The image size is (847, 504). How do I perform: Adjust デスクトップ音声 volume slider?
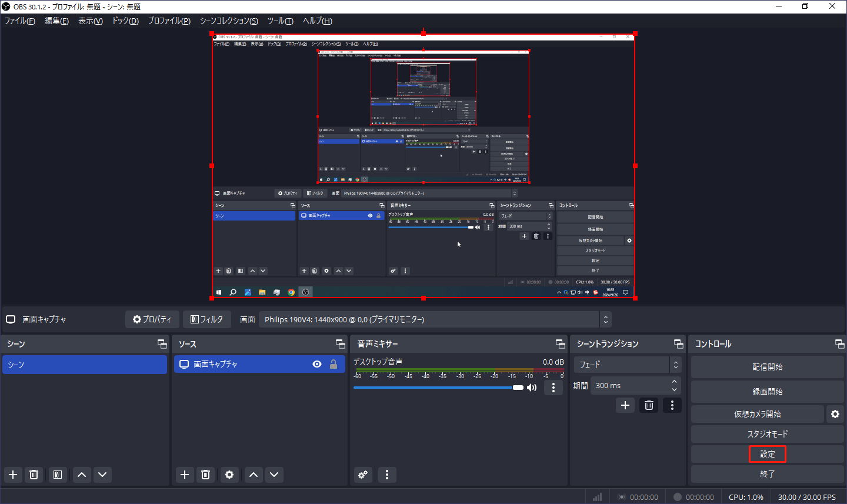[x=438, y=388]
